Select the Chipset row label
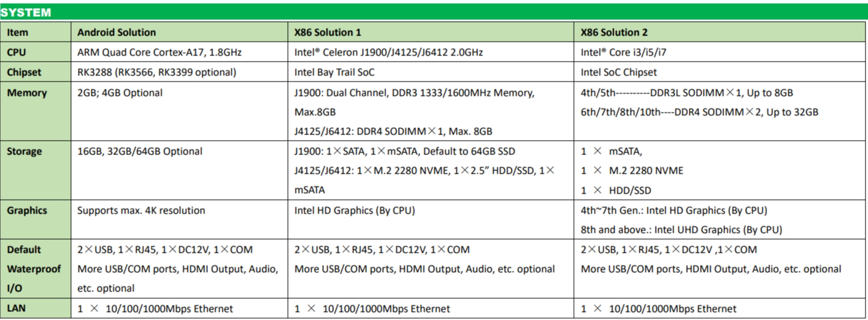The width and height of the screenshot is (868, 320). point(24,72)
